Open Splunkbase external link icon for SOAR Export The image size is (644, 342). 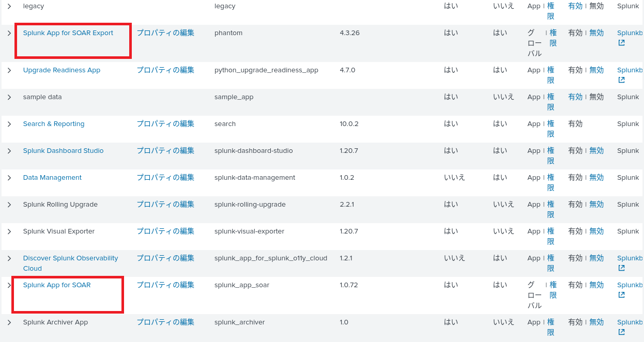point(621,43)
